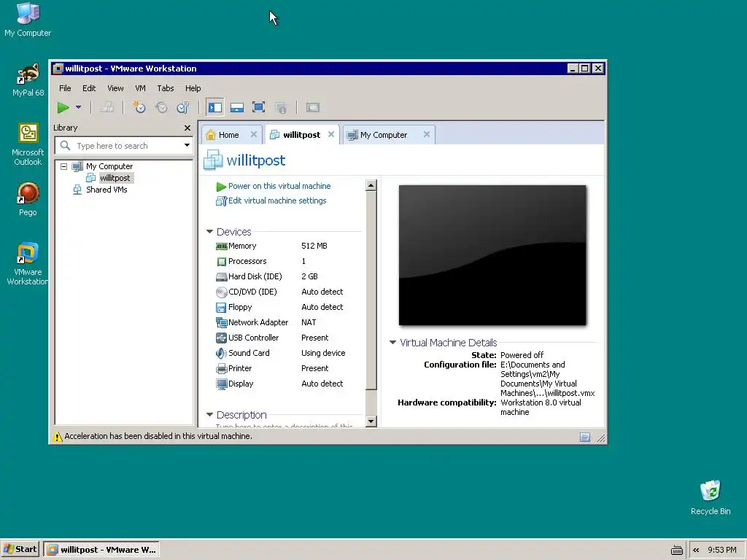The width and height of the screenshot is (747, 560).
Task: Select Shared VMs in library tree
Action: (x=107, y=190)
